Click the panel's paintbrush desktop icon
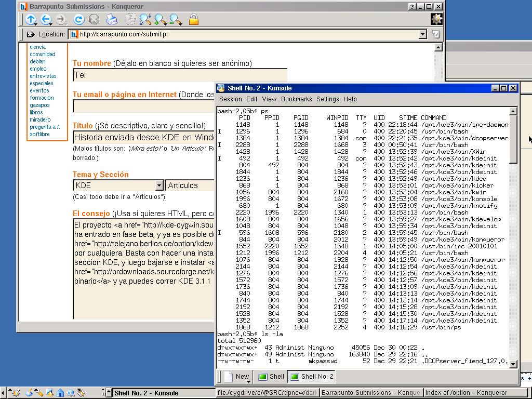This screenshot has width=532, height=399. point(29,393)
